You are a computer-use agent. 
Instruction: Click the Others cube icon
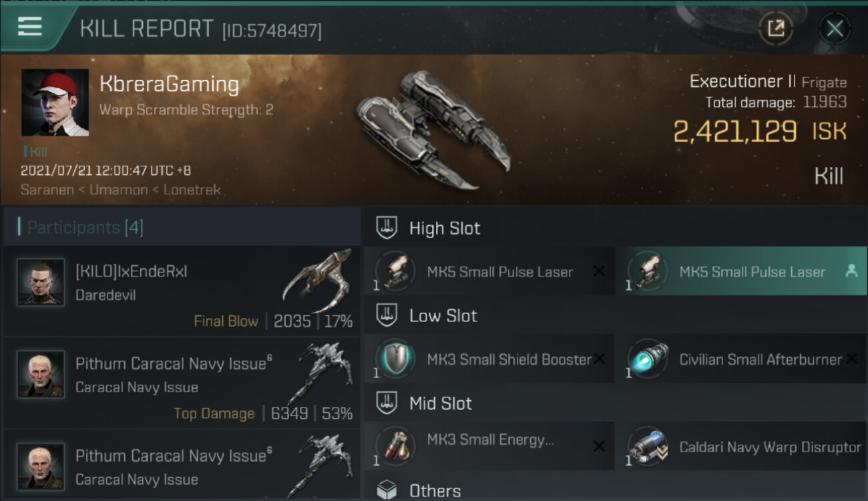(x=387, y=491)
